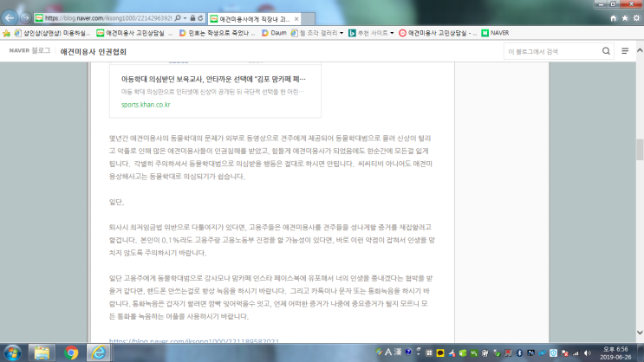Open the Favorites star icon at top right
Viewport: 644px width, 362px height.
tap(625, 18)
